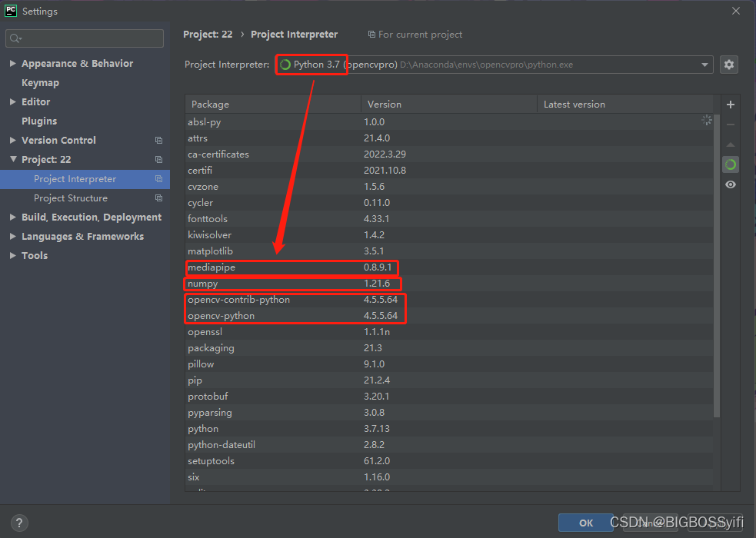
Task: Select the kiwisolver package row
Action: click(449, 235)
